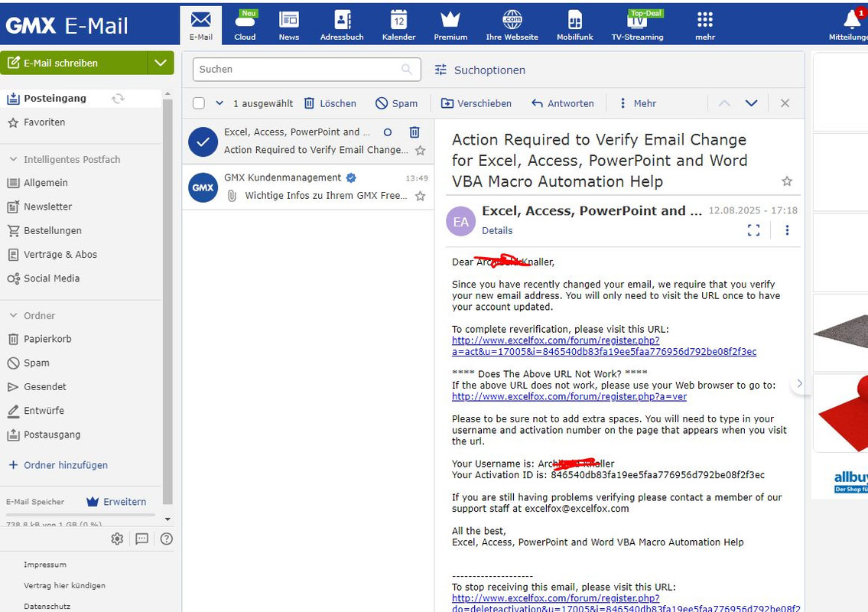Open the Kalender tab
868x612 pixels.
[x=398, y=25]
